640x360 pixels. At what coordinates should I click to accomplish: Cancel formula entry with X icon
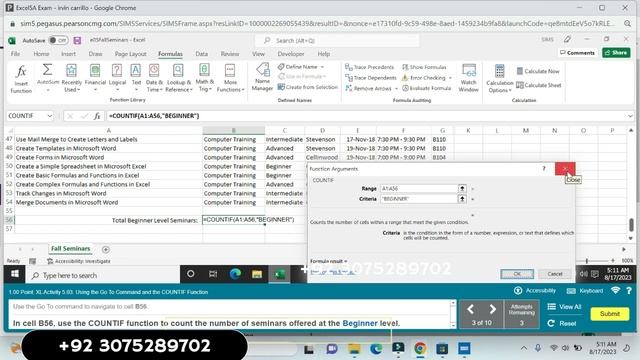click(70, 116)
